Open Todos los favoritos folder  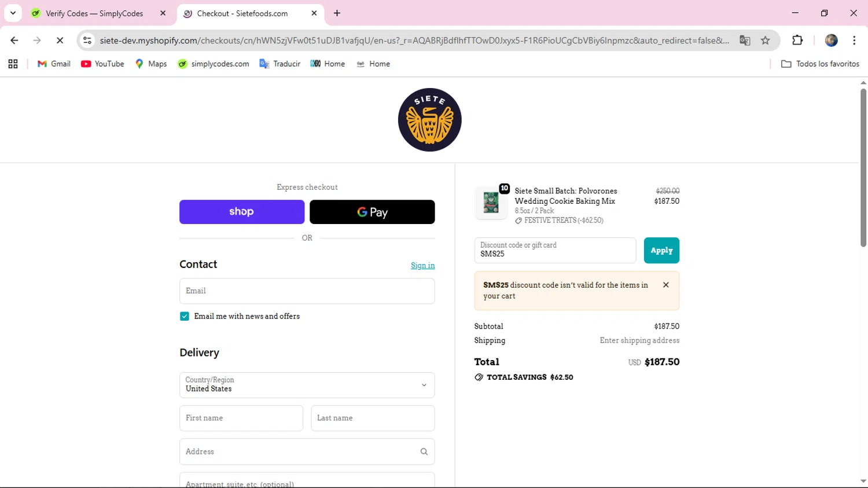[x=820, y=64]
